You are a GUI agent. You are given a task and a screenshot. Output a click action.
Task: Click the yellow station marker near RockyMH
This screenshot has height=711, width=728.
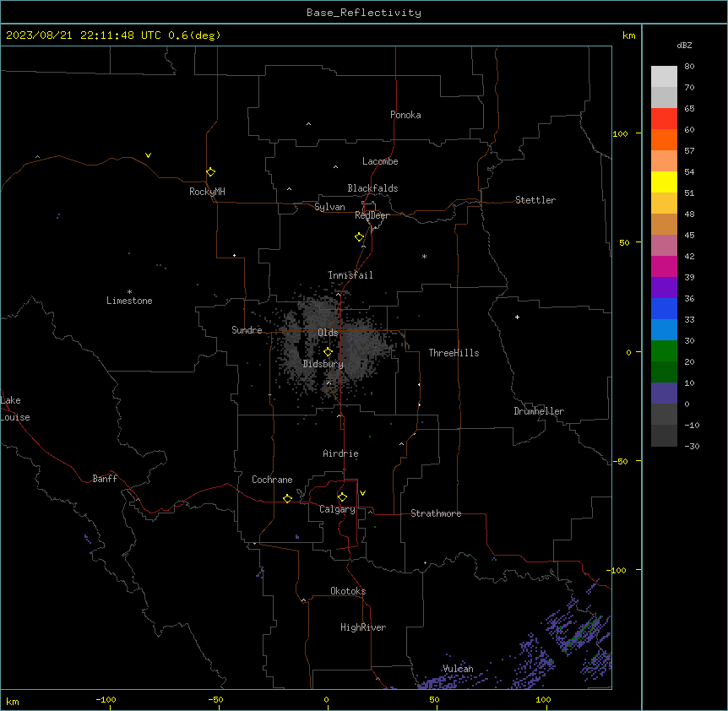(211, 172)
